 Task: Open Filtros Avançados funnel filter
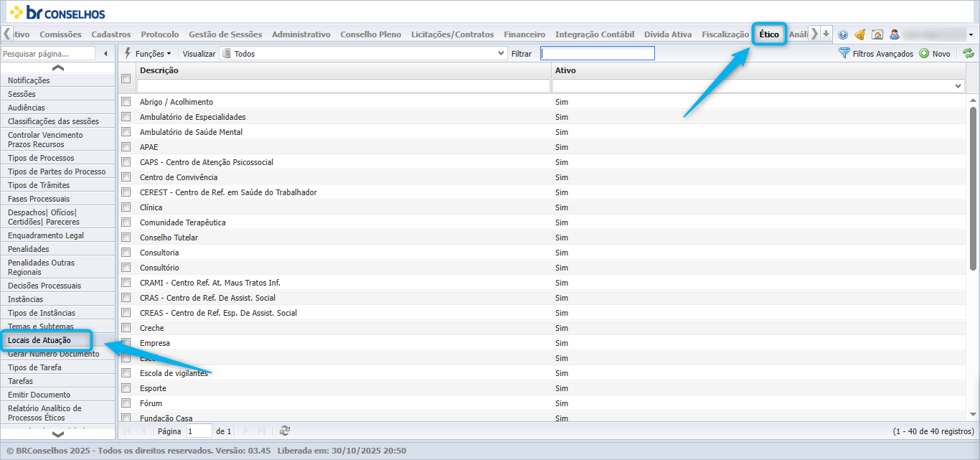click(x=876, y=53)
